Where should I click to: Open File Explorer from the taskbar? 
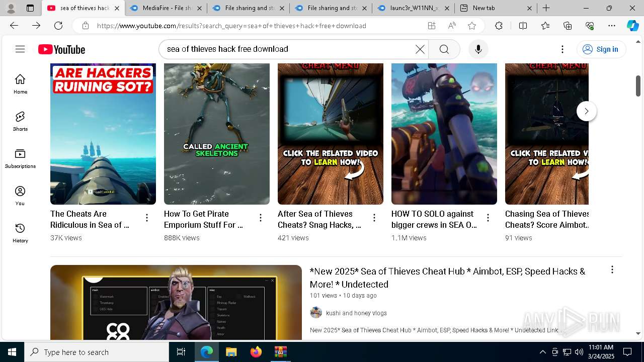pyautogui.click(x=231, y=352)
